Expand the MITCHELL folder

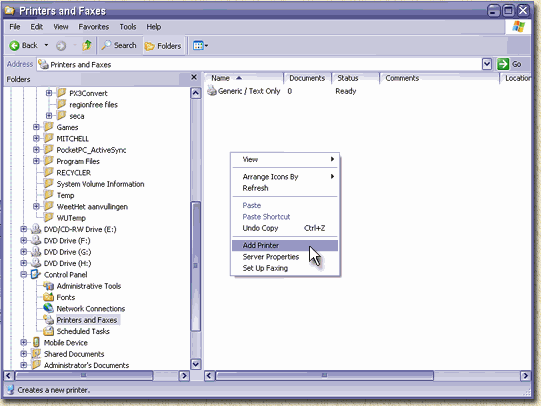point(36,138)
